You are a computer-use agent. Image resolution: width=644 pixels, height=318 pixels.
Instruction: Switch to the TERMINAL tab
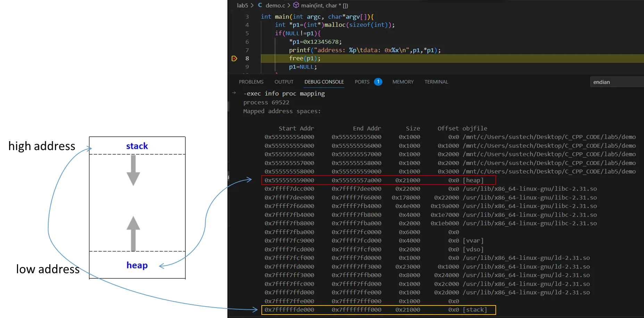pos(436,82)
